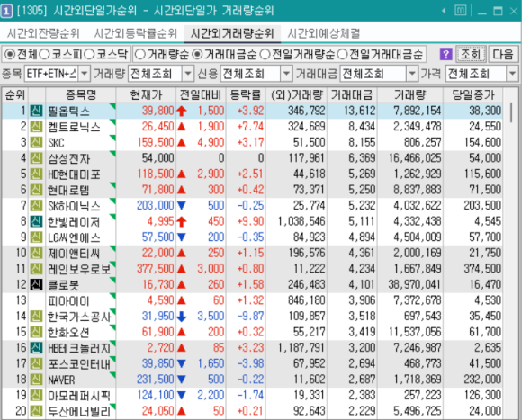The height and width of the screenshot is (420, 522).
Task: Click the 전일대비 column header
Action: click(201, 95)
